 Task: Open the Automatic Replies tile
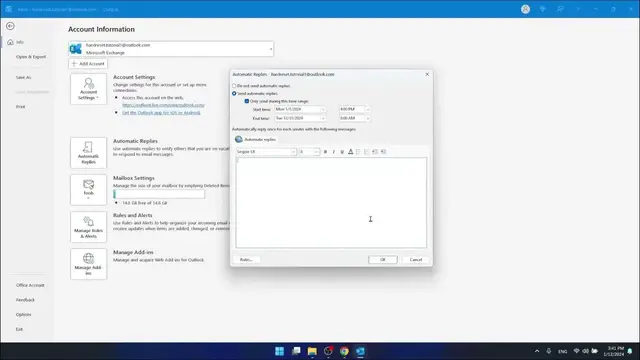[88, 153]
